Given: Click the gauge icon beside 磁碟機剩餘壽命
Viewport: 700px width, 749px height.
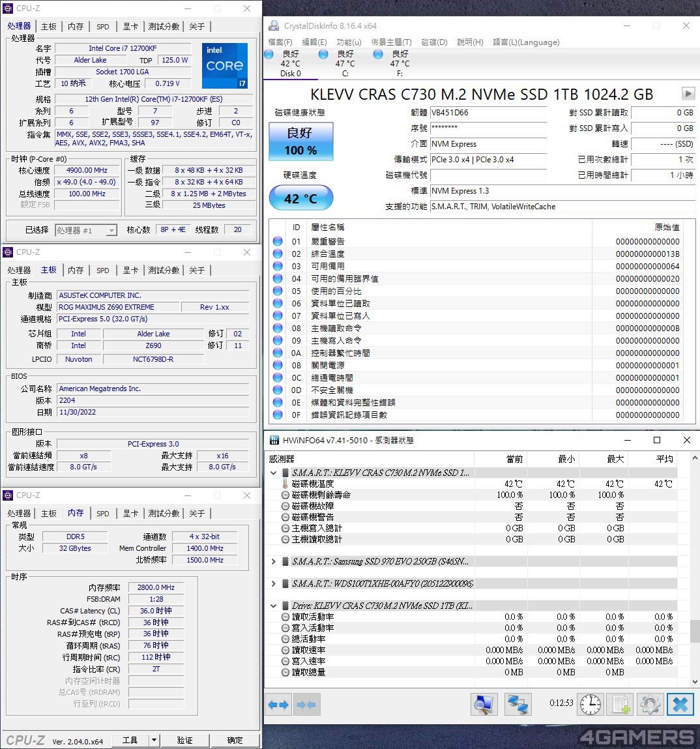Looking at the screenshot, I should tap(285, 495).
